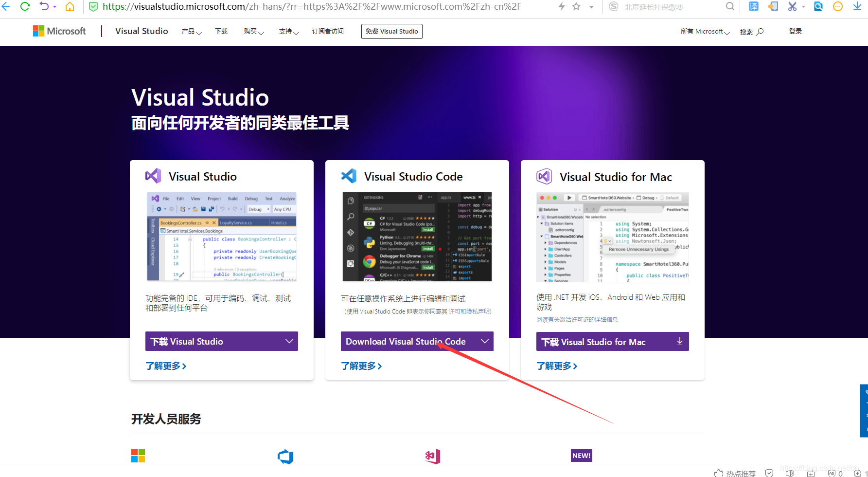Click the four-color Windows logo service icon

pos(138,456)
